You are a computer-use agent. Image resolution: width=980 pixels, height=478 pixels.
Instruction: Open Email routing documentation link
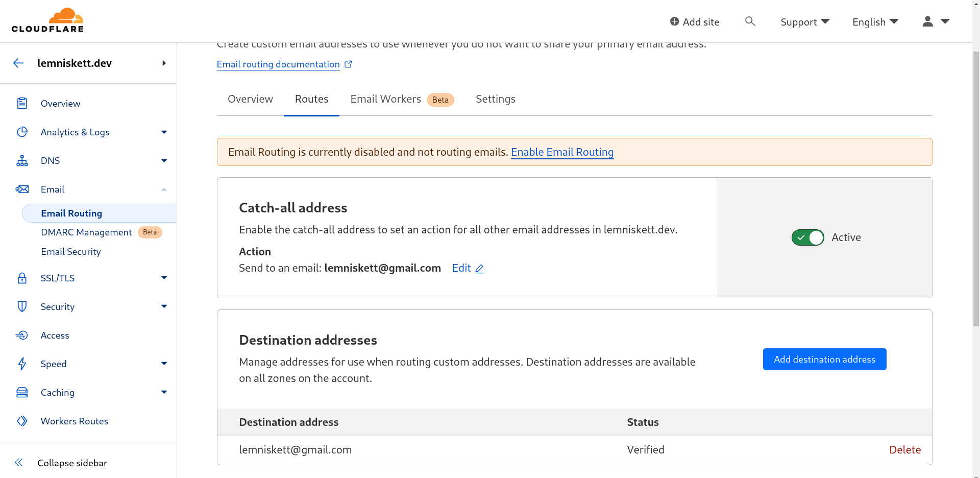click(x=278, y=64)
